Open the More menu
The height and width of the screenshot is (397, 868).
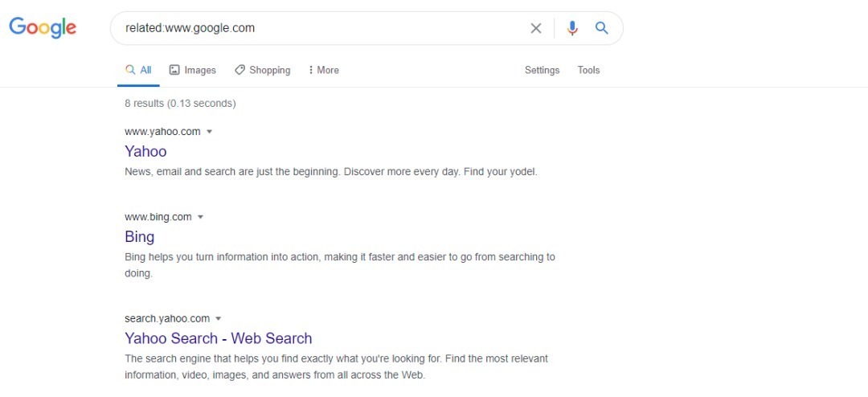click(x=323, y=71)
